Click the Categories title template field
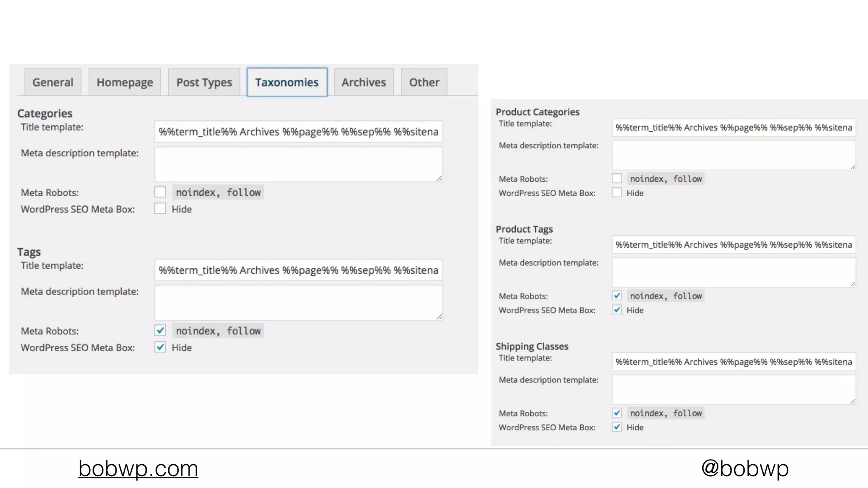 point(298,132)
